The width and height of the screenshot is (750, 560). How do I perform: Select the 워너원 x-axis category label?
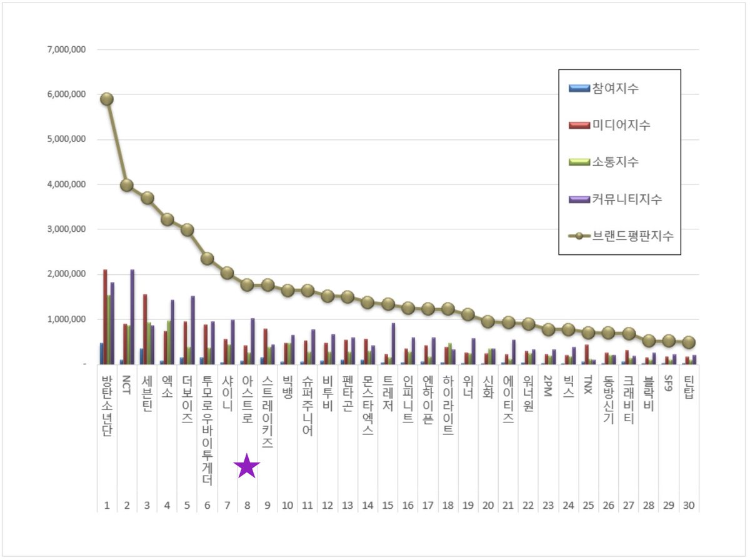click(527, 394)
